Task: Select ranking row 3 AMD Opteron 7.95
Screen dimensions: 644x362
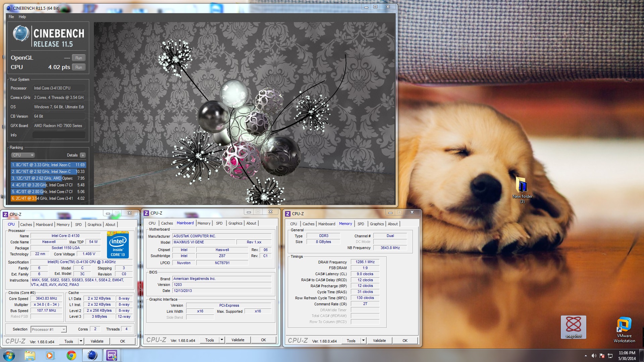Action: (x=48, y=178)
